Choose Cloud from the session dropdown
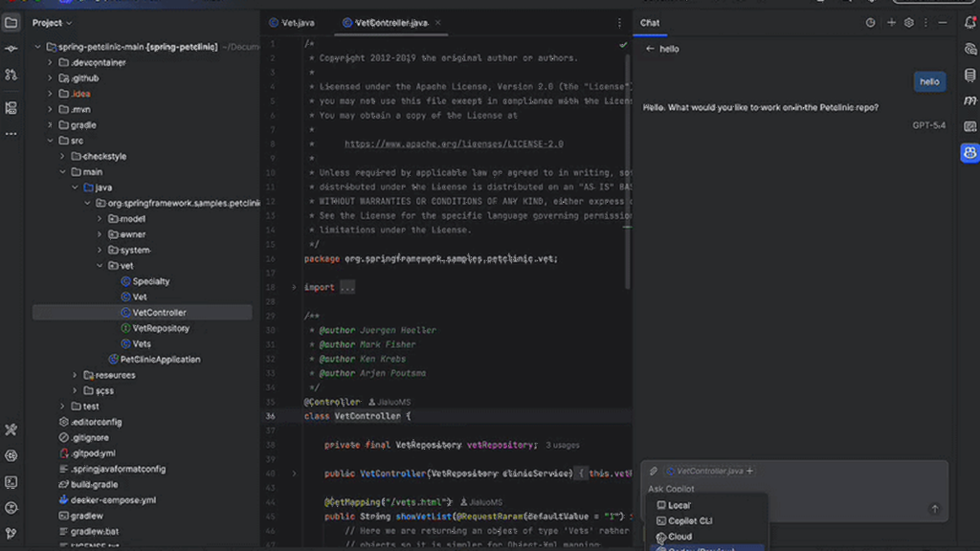980x551 pixels. click(706, 537)
